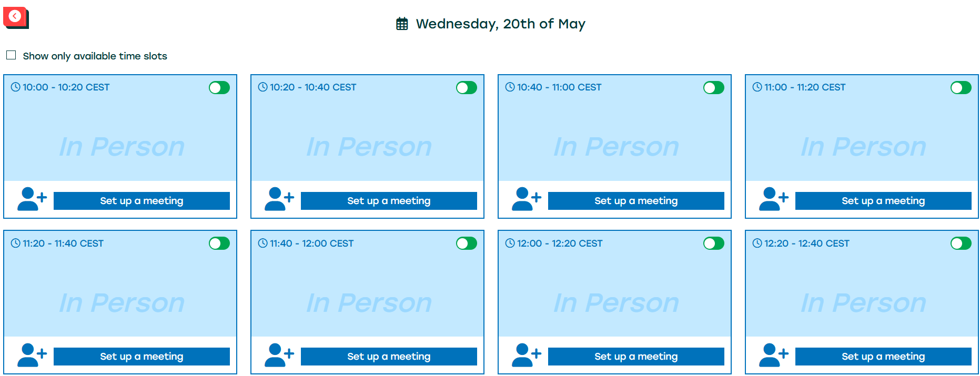The height and width of the screenshot is (376, 980).
Task: Disable the 10:40 - 11:00 slot toggle
Action: coord(714,87)
